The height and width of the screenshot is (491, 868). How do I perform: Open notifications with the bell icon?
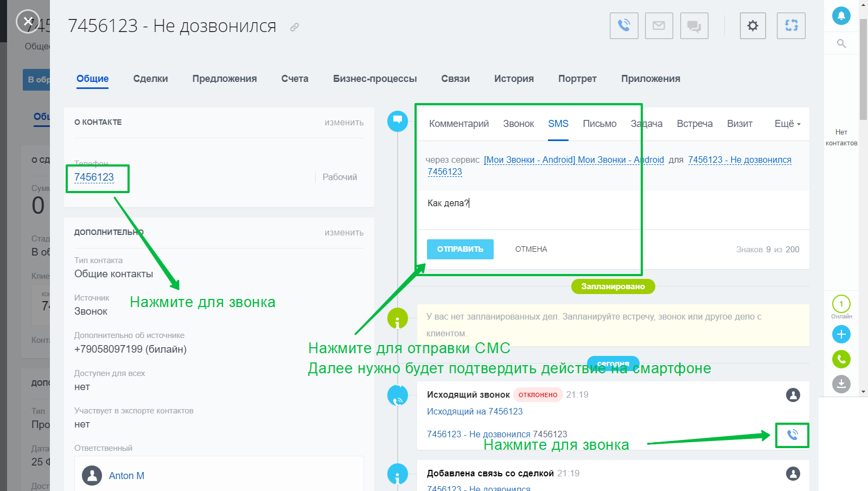click(841, 16)
